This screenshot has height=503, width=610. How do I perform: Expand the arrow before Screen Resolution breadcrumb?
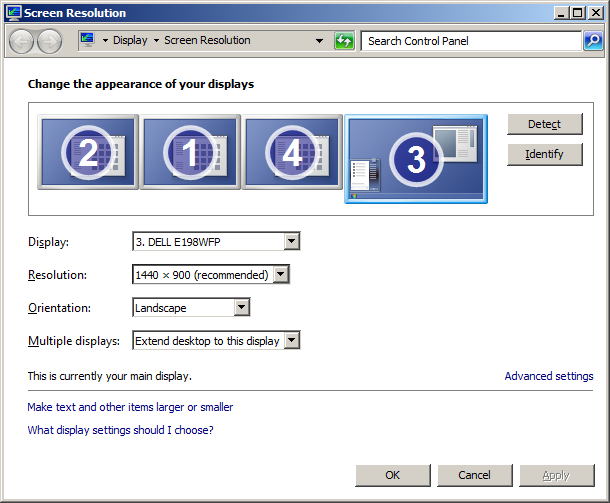[x=156, y=40]
